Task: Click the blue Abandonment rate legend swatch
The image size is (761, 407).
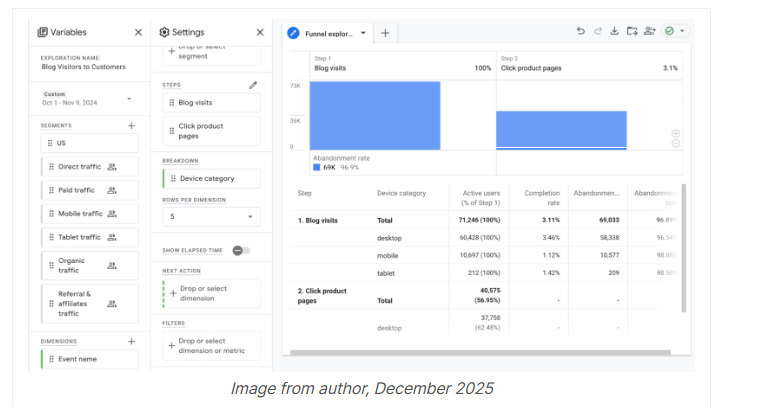Action: coord(317,167)
